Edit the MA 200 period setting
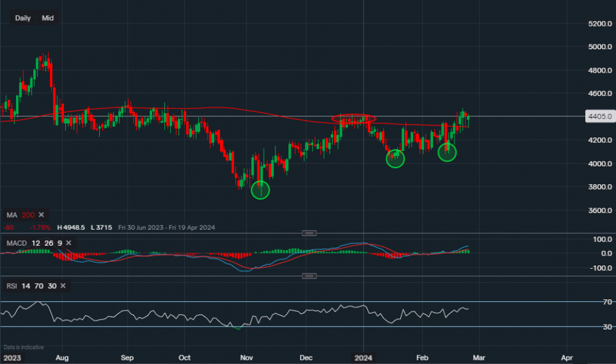 pyautogui.click(x=28, y=215)
